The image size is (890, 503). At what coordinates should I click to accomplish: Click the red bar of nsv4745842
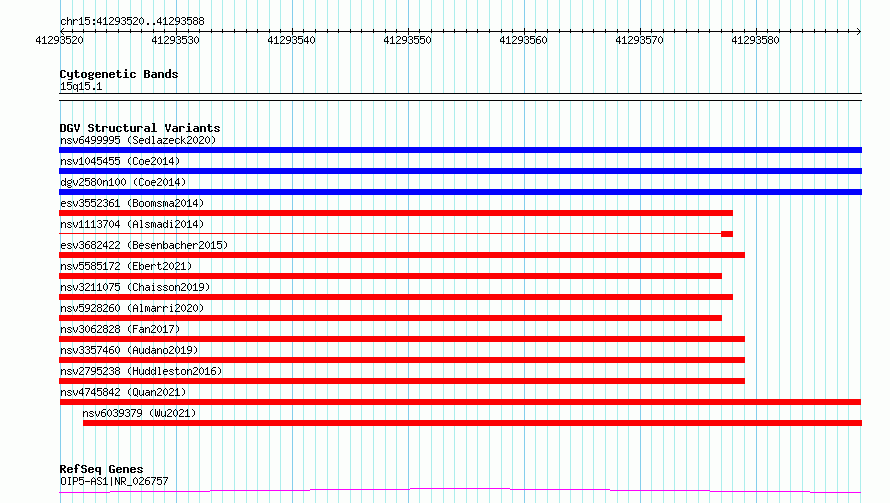coord(460,402)
